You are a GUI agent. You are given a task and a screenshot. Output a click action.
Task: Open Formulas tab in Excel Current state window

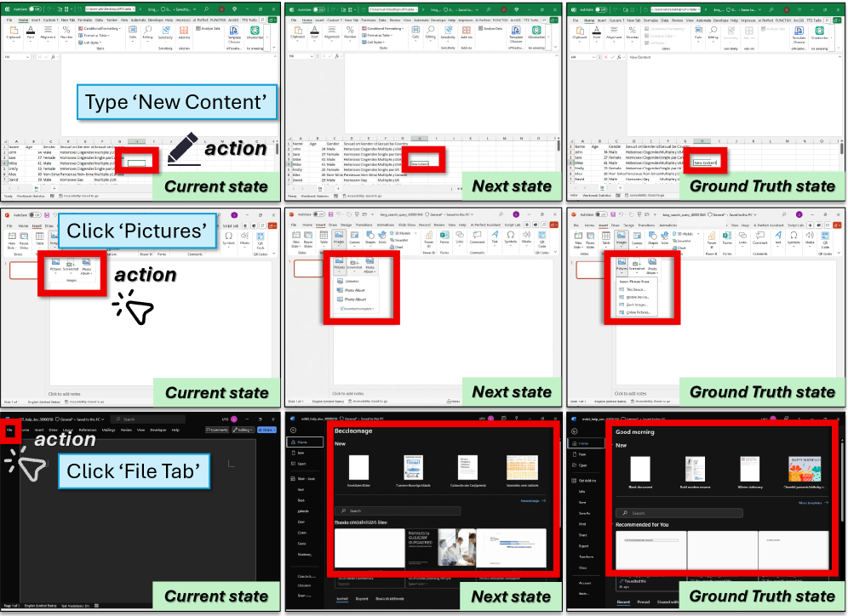[x=85, y=20]
